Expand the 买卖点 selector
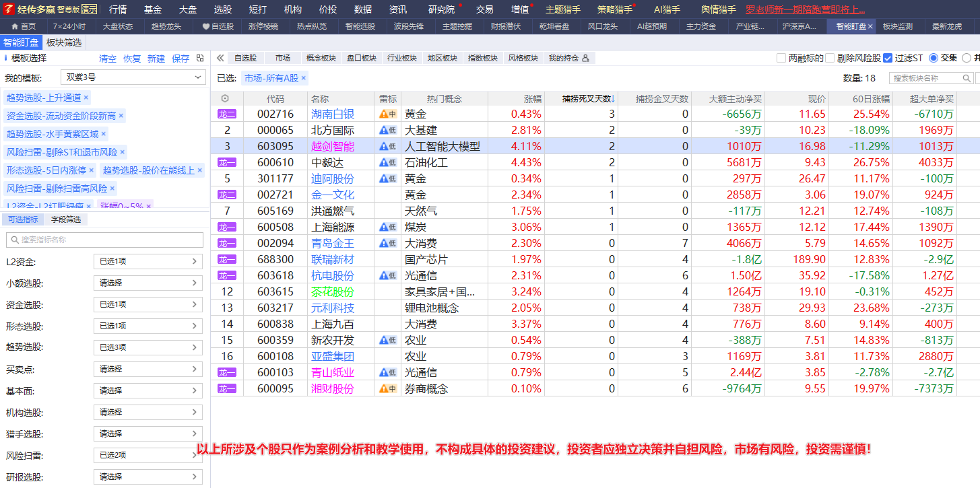The image size is (980, 488). click(x=148, y=369)
